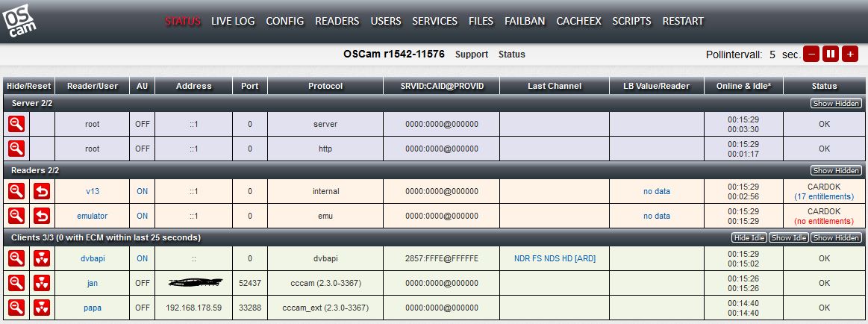Open the Status link beside Support

pos(511,54)
